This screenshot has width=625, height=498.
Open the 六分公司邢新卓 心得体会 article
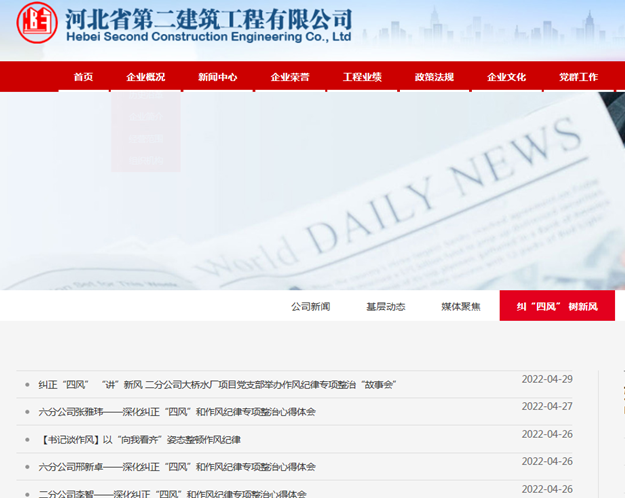pyautogui.click(x=177, y=467)
